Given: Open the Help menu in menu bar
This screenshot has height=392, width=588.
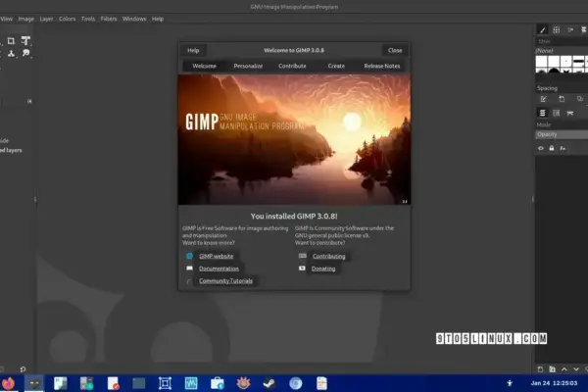Looking at the screenshot, I should tap(158, 19).
